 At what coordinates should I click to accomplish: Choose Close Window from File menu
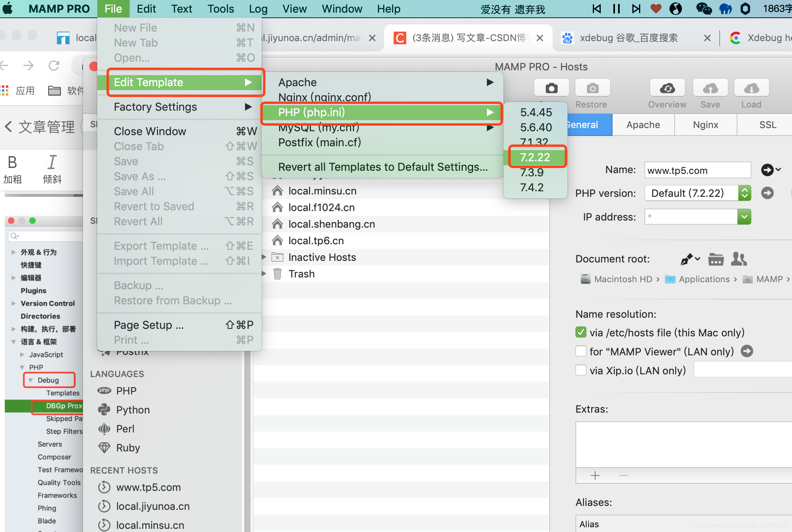tap(179, 131)
